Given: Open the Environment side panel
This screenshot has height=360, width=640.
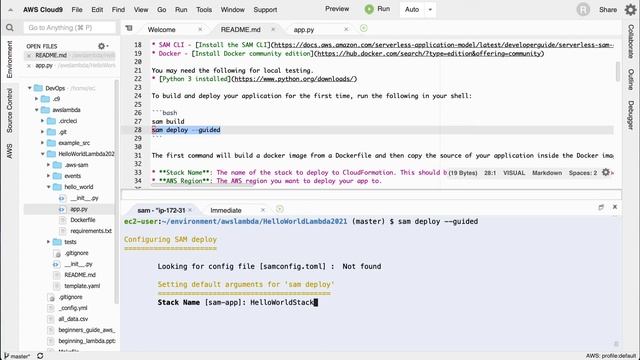Looking at the screenshot, I should click(9, 60).
